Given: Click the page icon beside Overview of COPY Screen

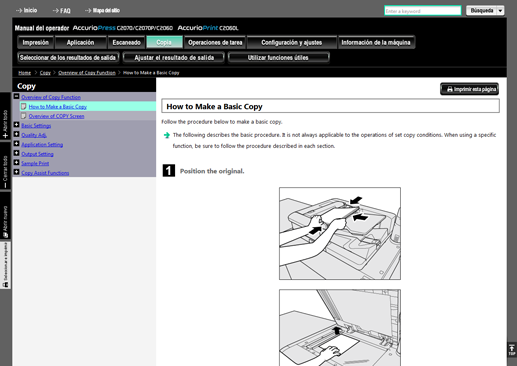Looking at the screenshot, I should (24, 116).
